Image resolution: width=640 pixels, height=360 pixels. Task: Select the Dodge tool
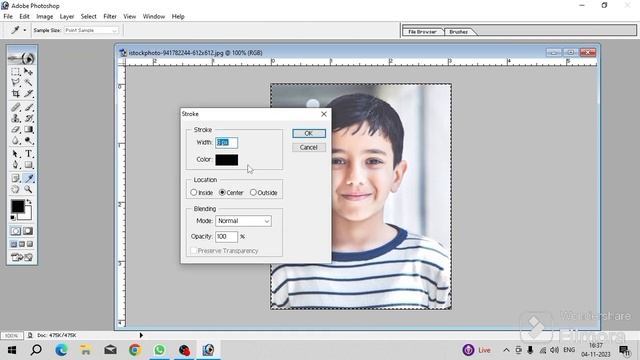[28, 140]
